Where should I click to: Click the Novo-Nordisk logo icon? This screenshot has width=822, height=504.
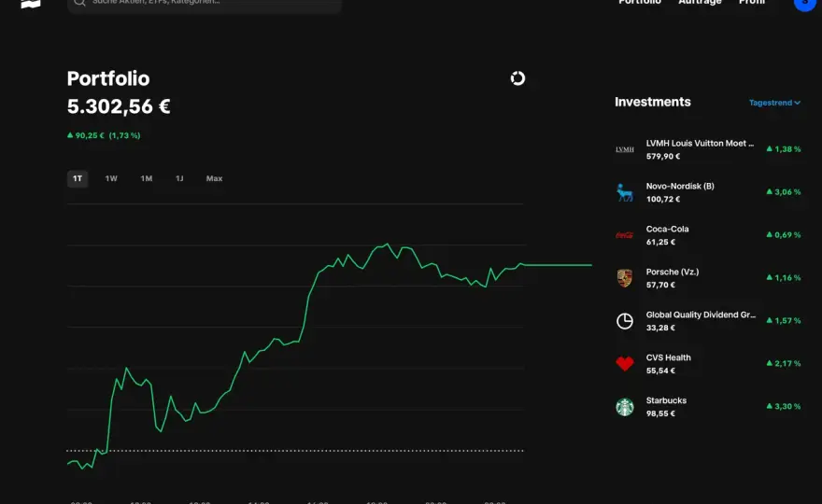pos(624,192)
